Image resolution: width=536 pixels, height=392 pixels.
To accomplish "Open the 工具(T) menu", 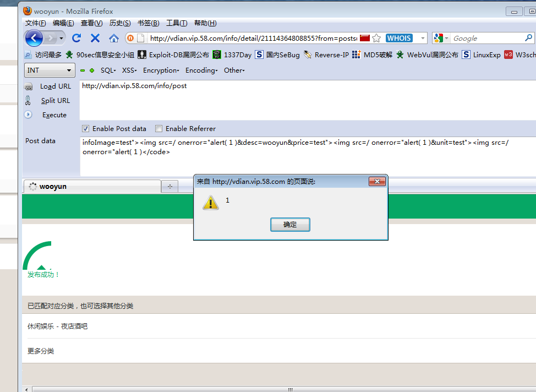I will point(177,23).
